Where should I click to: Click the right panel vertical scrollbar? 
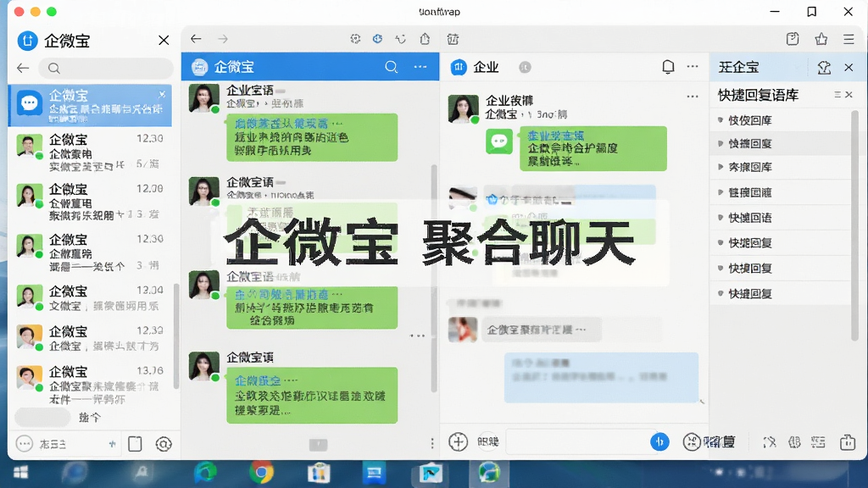pos(854,225)
